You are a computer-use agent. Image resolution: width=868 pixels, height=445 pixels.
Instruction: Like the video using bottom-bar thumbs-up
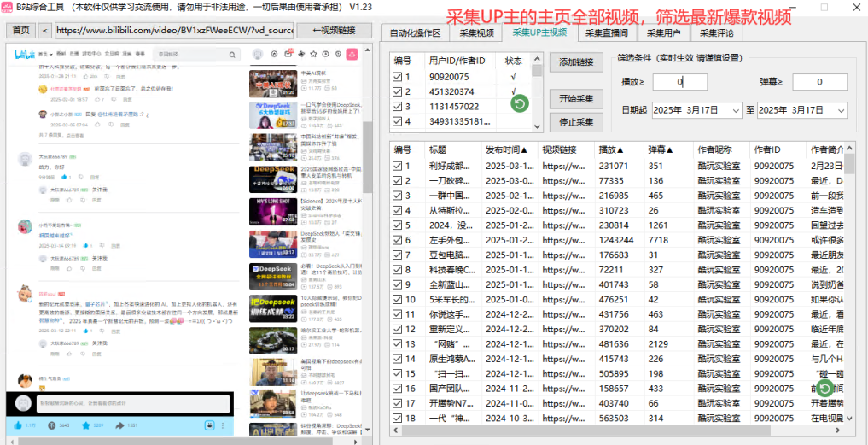(x=18, y=425)
